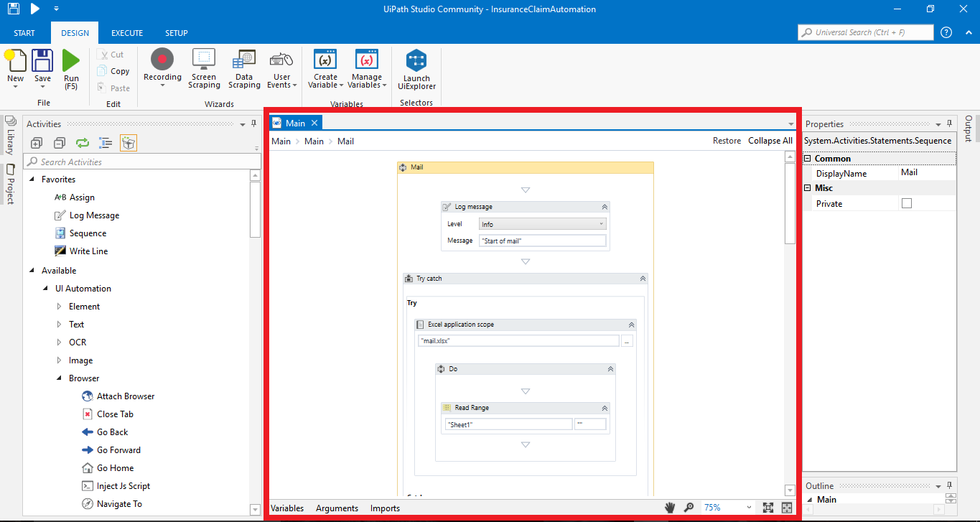Open the Project side tab

pyautogui.click(x=10, y=185)
